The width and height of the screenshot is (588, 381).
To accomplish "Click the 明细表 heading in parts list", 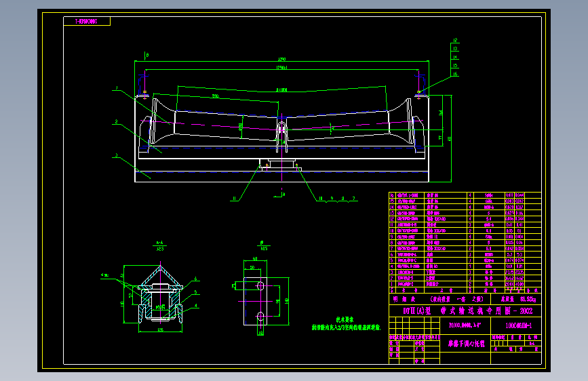I will (x=404, y=299).
